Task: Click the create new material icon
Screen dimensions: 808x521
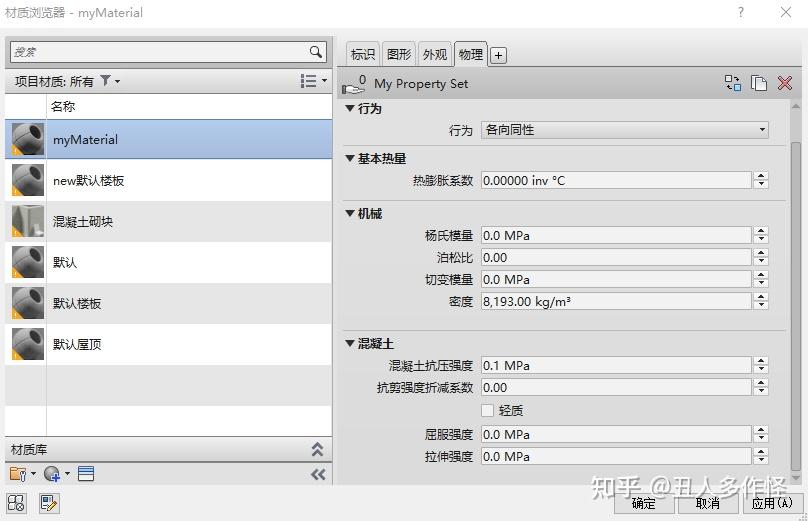Action: (52, 474)
